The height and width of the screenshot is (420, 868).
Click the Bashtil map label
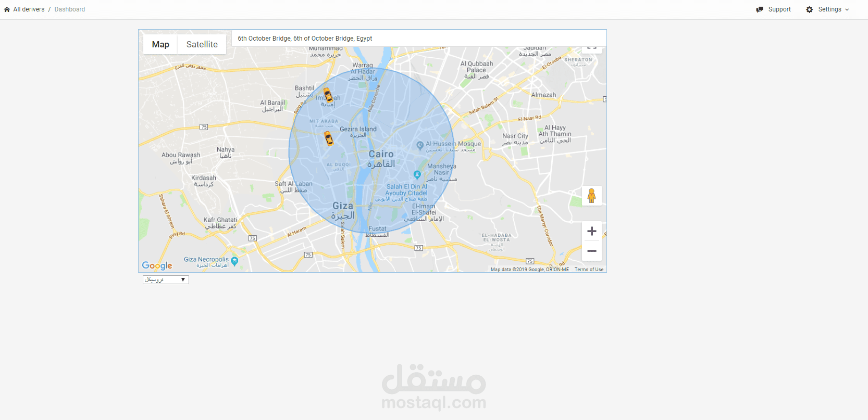tap(305, 91)
